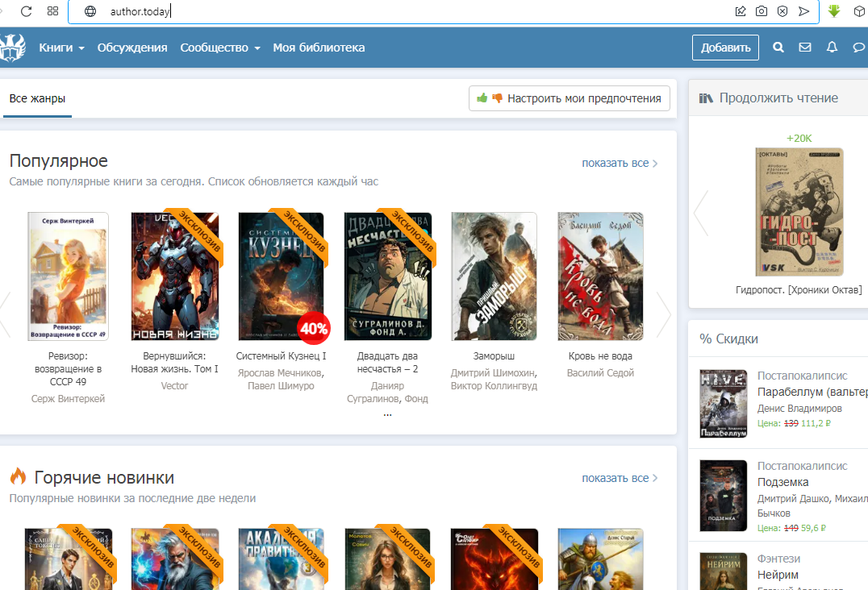
Task: Click Настроить мои предпочтения button
Action: tap(569, 98)
